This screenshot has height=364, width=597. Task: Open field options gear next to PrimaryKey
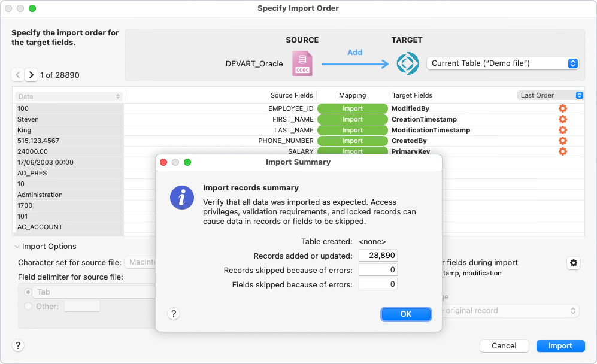(563, 151)
